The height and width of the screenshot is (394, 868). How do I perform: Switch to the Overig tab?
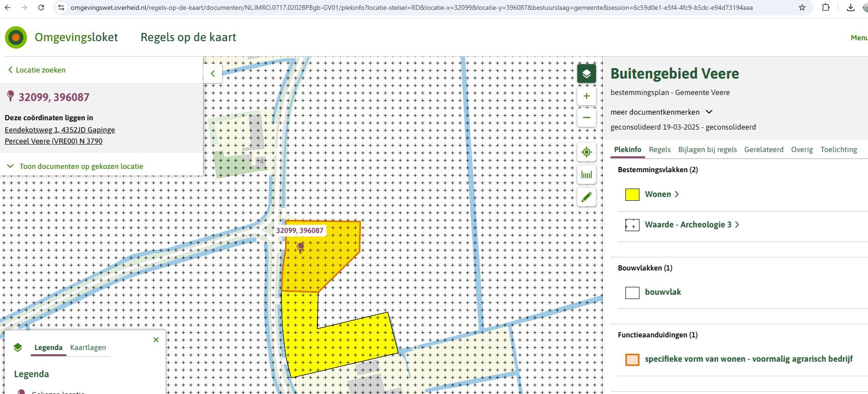point(802,149)
